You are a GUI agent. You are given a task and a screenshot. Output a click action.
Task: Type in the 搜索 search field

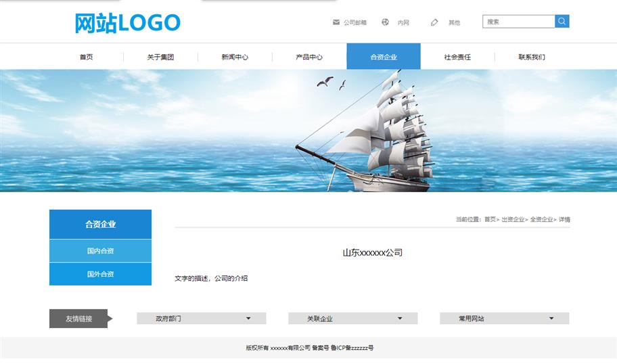click(518, 22)
